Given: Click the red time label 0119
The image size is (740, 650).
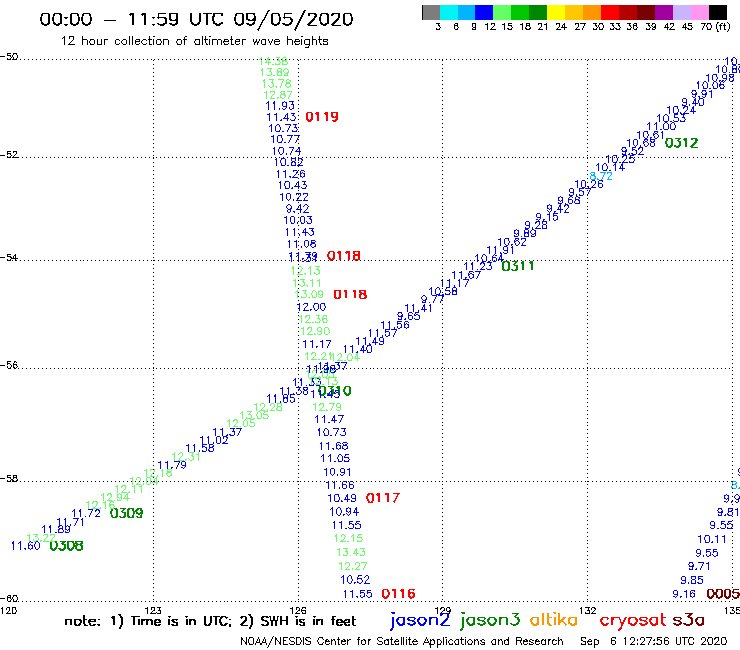Looking at the screenshot, I should pos(322,117).
